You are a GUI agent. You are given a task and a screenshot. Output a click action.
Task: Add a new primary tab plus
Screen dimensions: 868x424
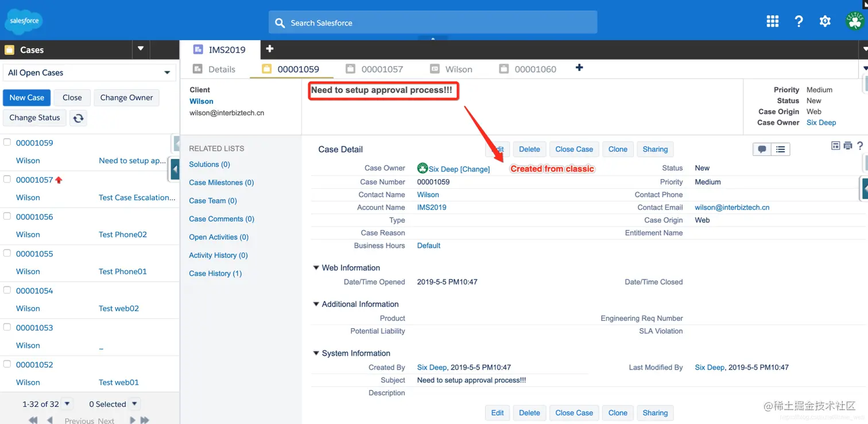[x=270, y=49]
